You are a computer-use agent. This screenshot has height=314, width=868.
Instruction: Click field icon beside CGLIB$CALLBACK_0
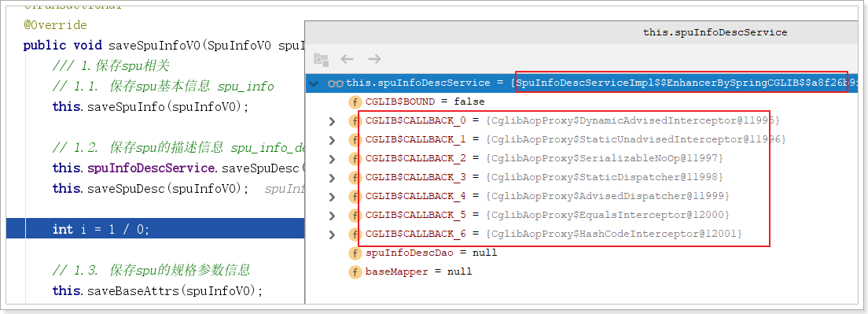355,120
